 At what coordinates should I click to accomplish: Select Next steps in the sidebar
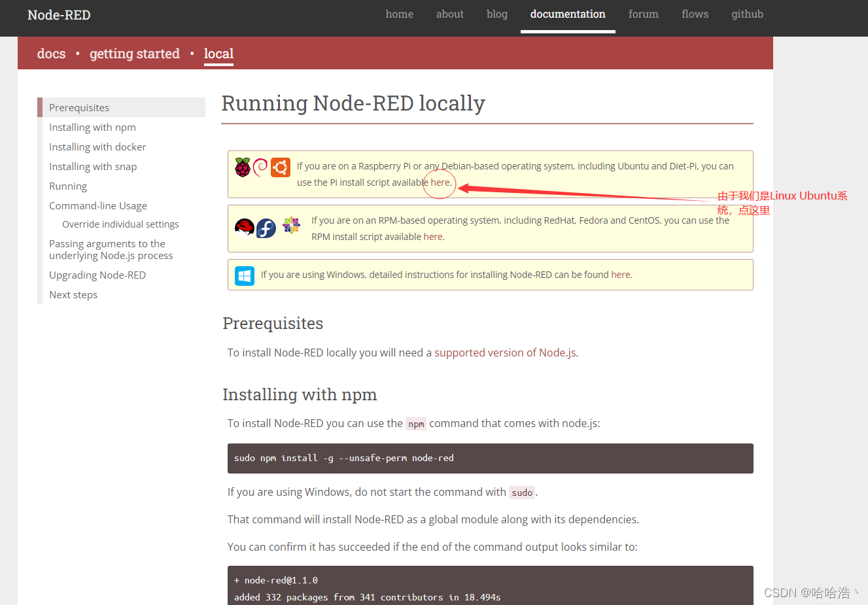(73, 295)
